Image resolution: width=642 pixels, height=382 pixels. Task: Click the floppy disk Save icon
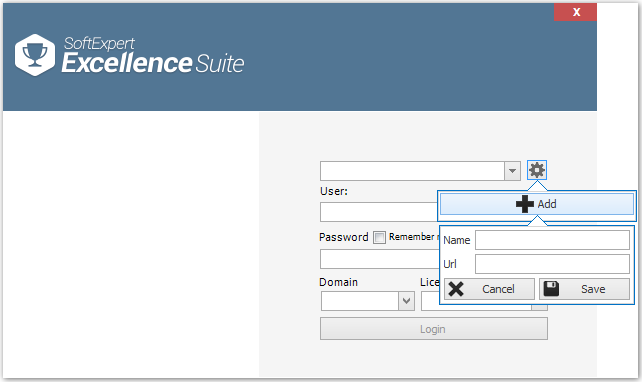[551, 289]
